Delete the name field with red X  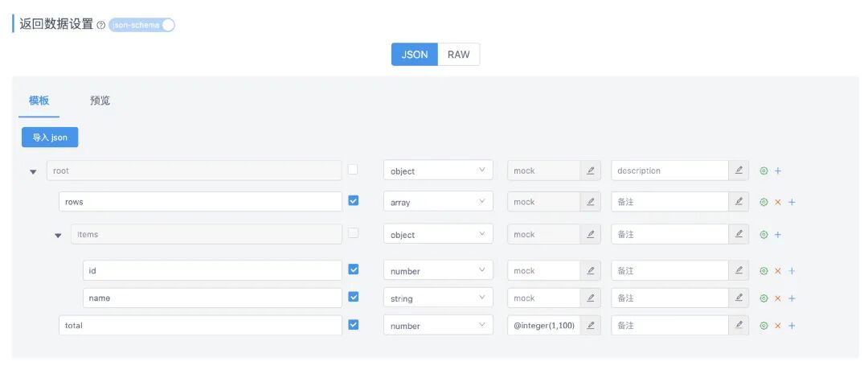tap(777, 298)
